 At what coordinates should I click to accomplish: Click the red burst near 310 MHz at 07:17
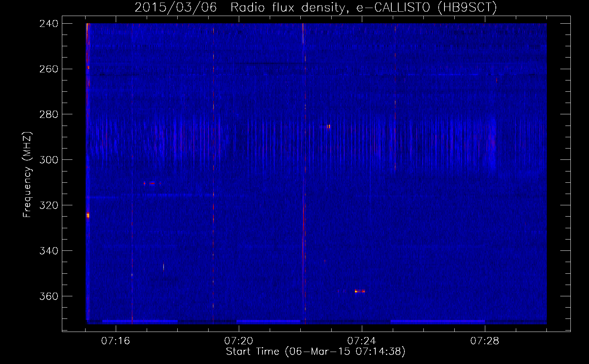(152, 183)
